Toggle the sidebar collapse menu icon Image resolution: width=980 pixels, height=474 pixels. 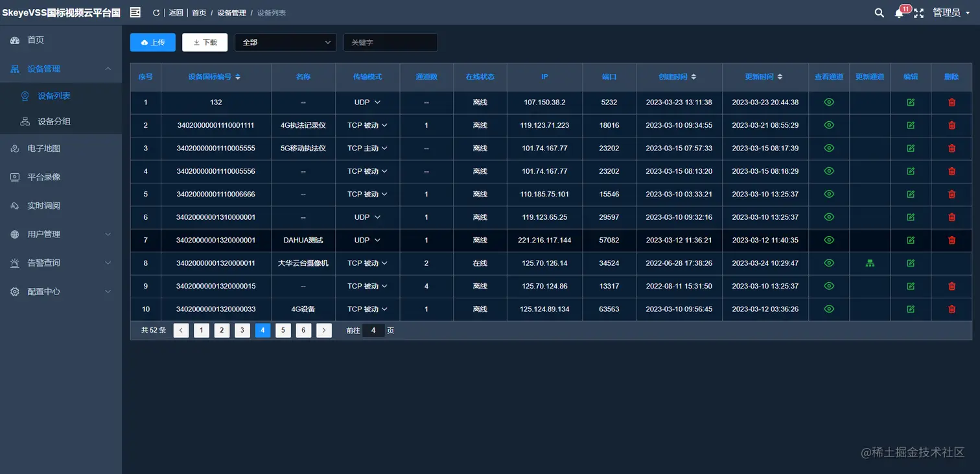click(x=135, y=12)
